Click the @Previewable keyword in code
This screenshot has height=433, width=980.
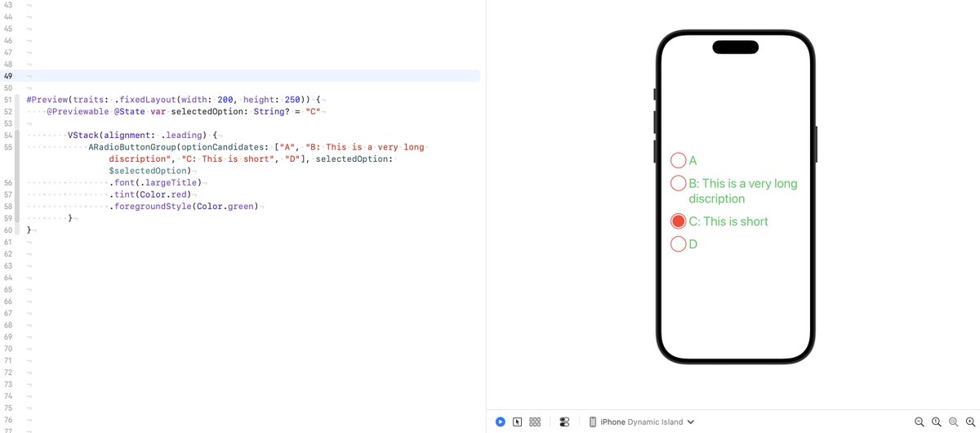point(77,111)
